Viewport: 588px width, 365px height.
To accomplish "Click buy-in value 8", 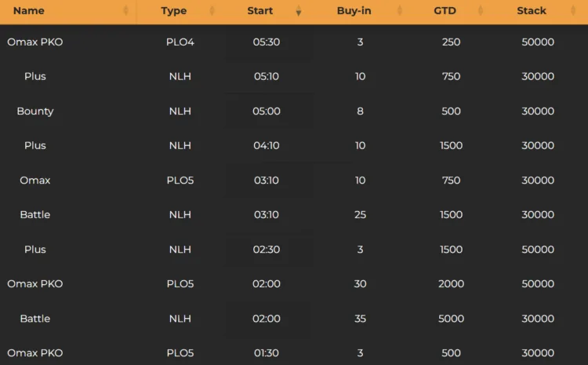I will click(360, 111).
